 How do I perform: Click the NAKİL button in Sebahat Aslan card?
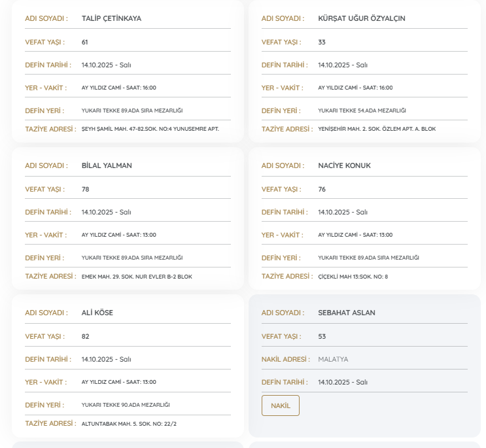tap(280, 405)
